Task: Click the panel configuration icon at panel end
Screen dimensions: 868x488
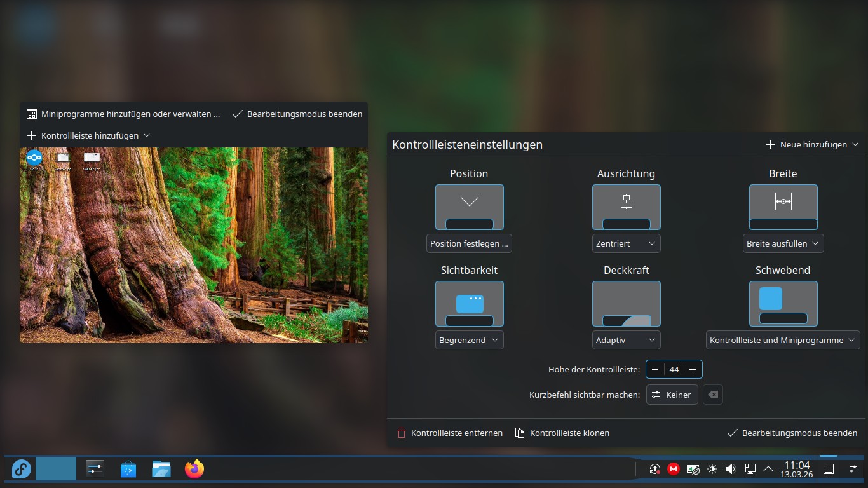Action: coord(853,469)
